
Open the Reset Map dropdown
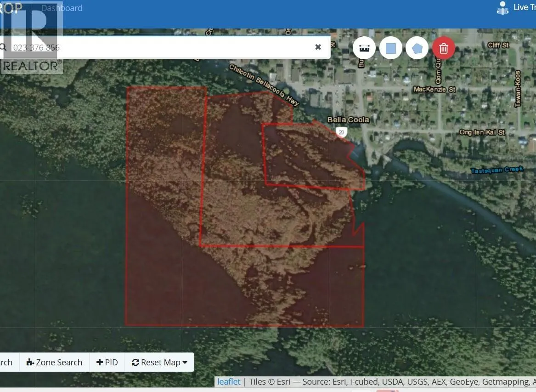[159, 363]
